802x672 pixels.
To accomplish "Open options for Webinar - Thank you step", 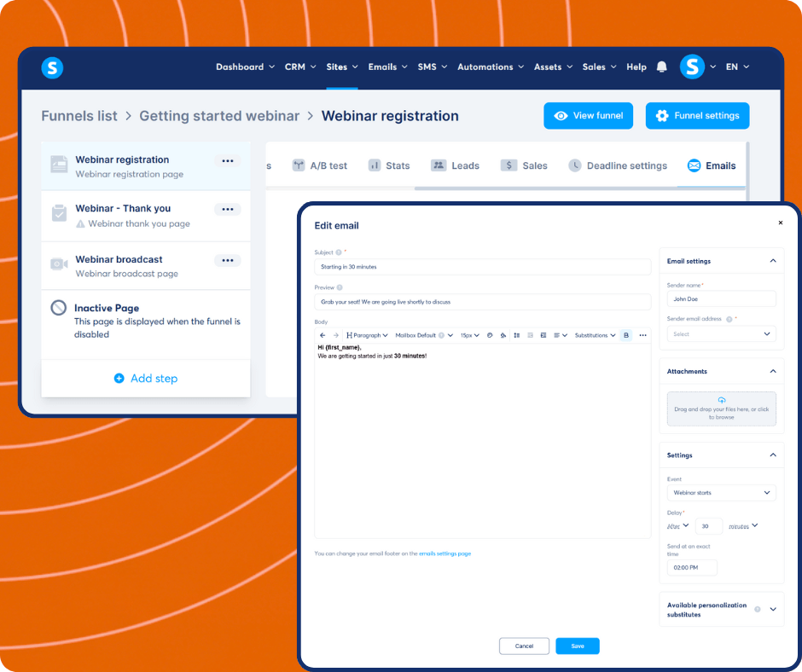I will pos(228,209).
